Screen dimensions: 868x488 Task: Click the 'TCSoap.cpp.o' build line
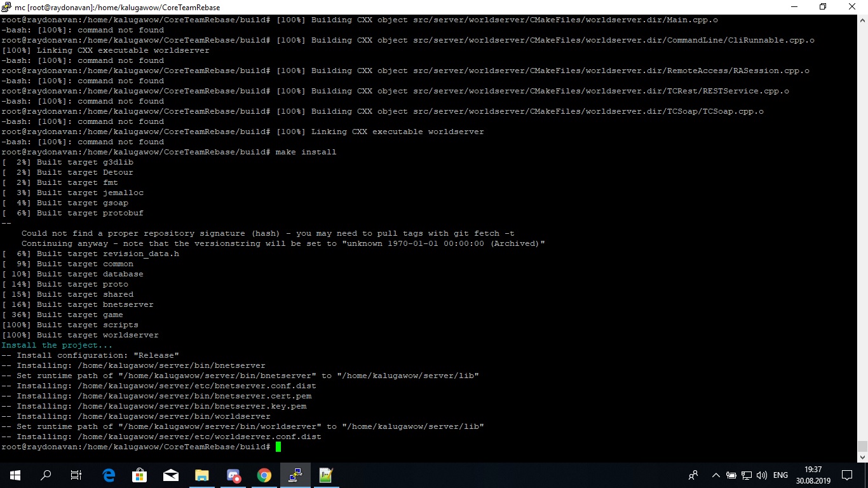(383, 111)
